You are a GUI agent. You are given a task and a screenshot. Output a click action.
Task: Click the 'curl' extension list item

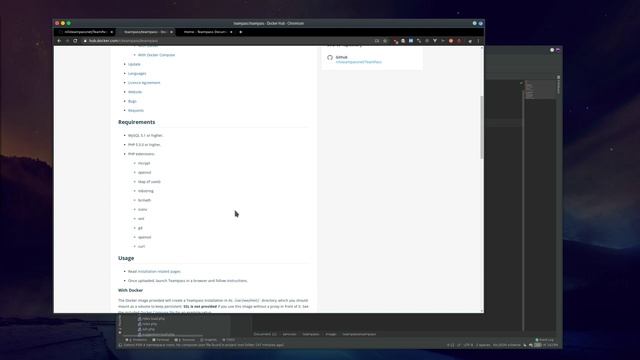141,247
